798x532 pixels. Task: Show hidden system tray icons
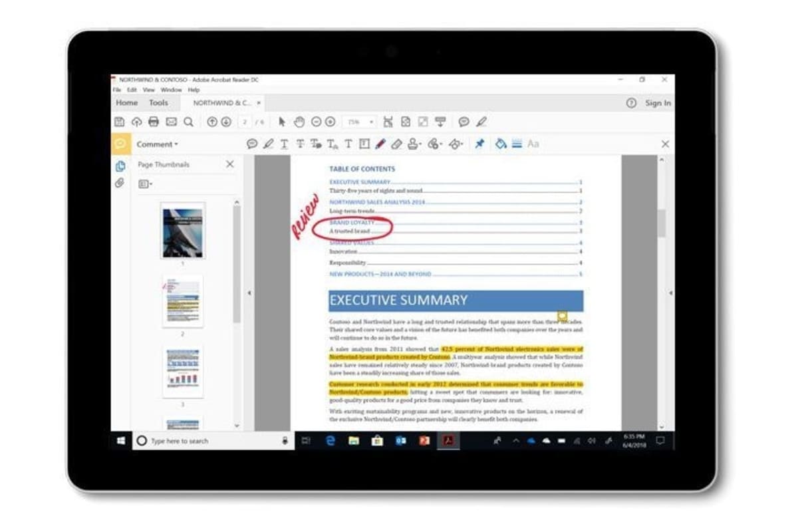(515, 440)
